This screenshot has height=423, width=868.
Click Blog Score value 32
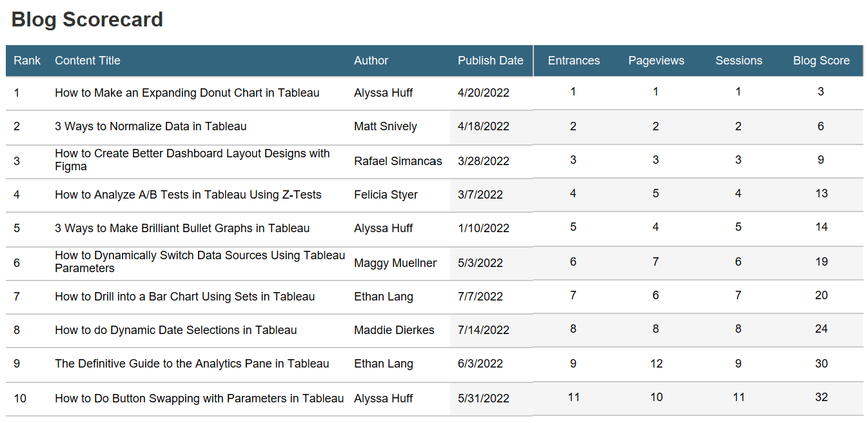click(821, 397)
